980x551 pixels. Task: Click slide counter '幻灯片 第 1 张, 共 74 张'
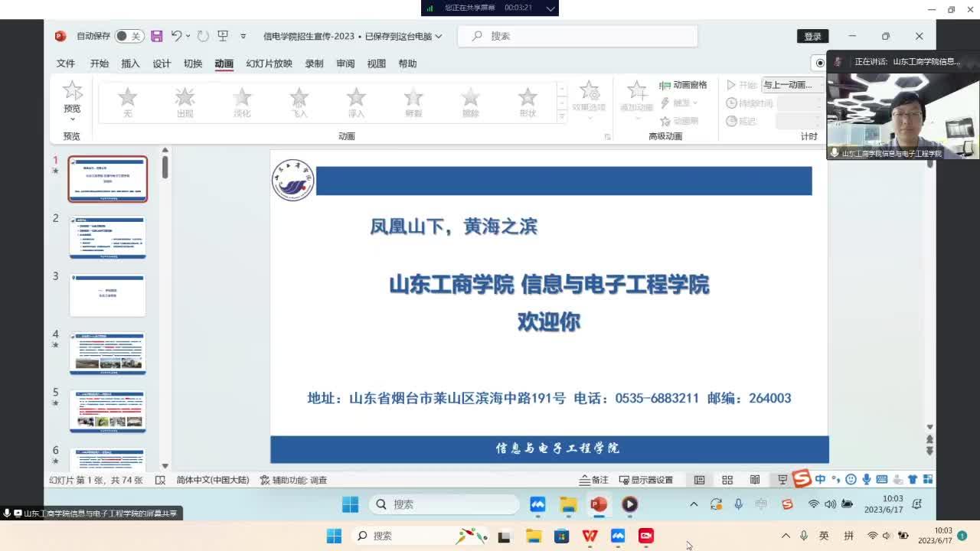(96, 480)
